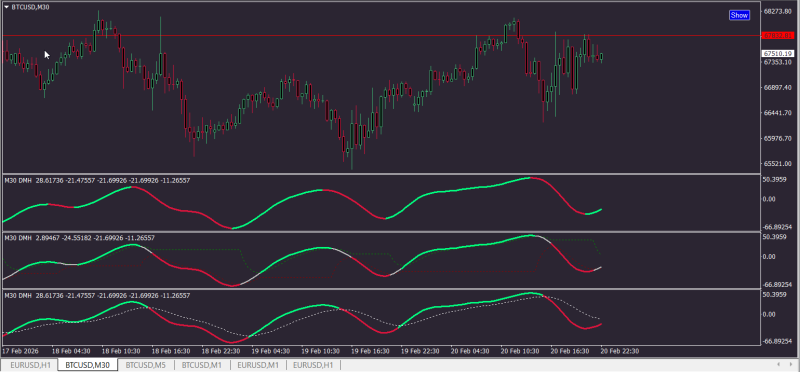
Task: Click the 20 Feb 22:30 time label
Action: click(620, 352)
